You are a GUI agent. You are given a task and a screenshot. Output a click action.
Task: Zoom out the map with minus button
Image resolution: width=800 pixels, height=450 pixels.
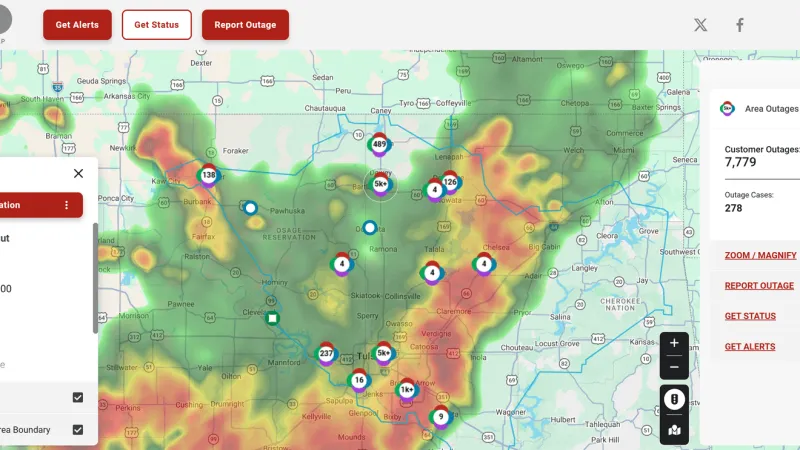(x=674, y=367)
